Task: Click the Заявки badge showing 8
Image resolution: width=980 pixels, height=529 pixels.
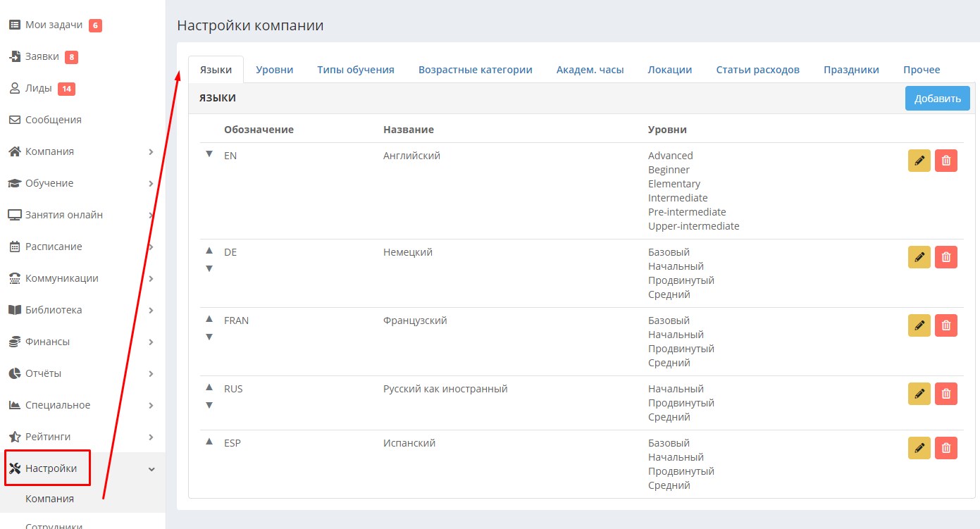Action: [x=71, y=57]
